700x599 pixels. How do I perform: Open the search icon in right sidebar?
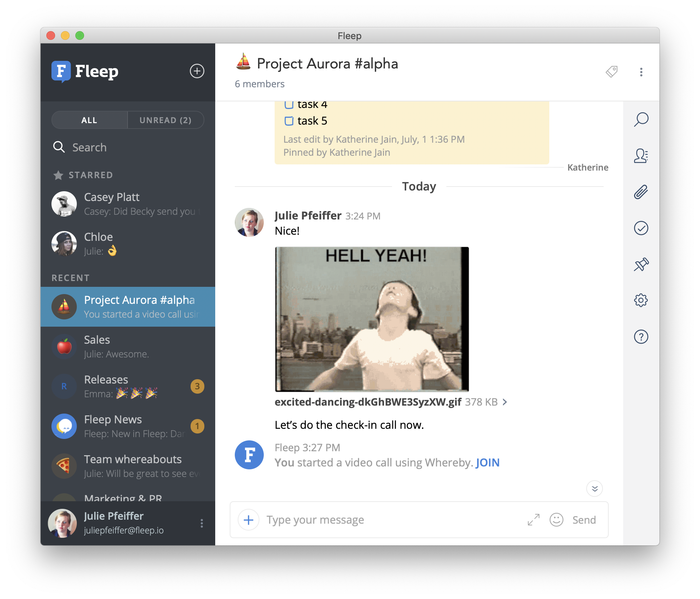[x=641, y=119]
